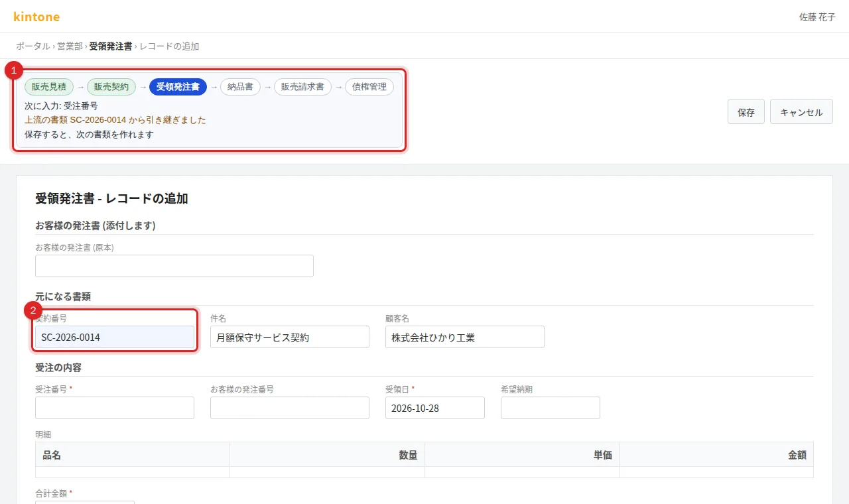
Task: Click the 希望納期 date field
Action: click(551, 408)
